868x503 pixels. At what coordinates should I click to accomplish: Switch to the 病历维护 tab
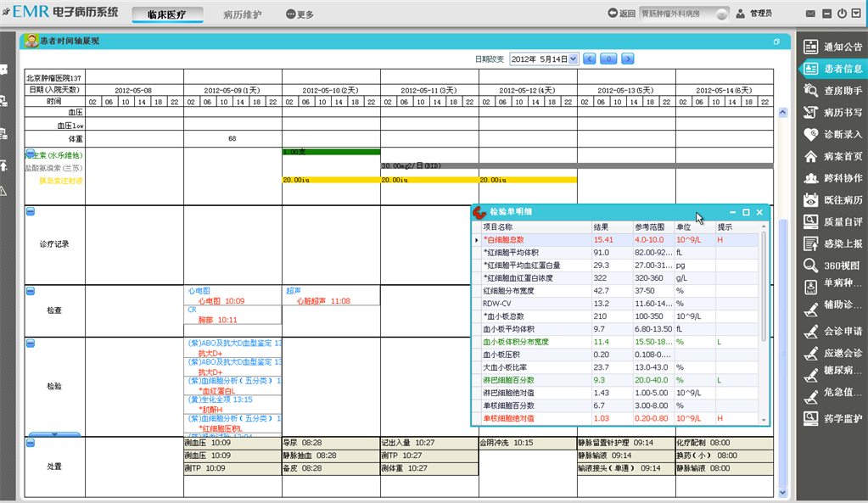tap(242, 14)
